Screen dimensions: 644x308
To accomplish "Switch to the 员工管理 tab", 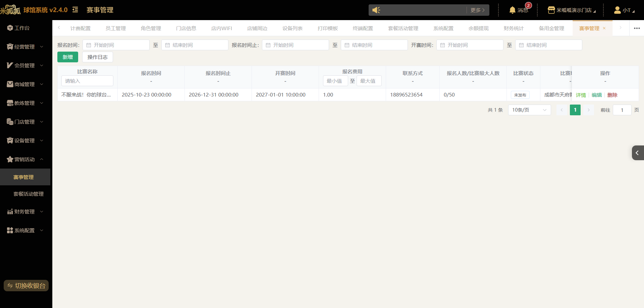I will click(116, 28).
